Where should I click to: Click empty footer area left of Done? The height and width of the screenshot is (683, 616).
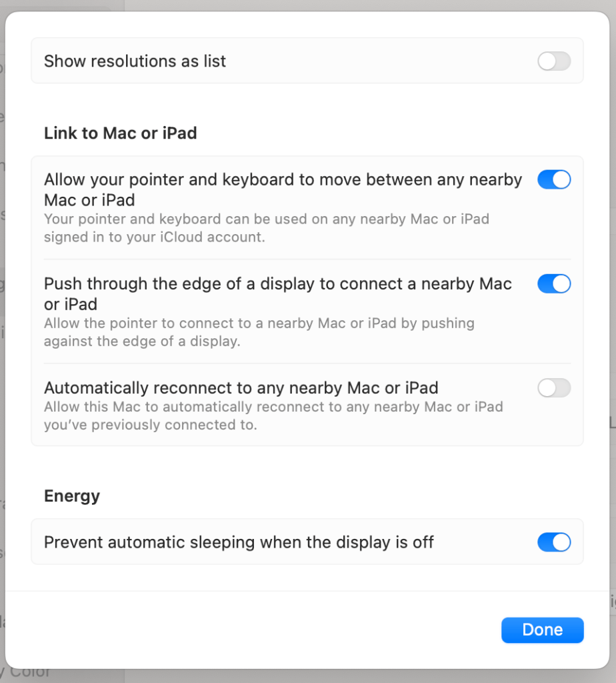tap(253, 630)
